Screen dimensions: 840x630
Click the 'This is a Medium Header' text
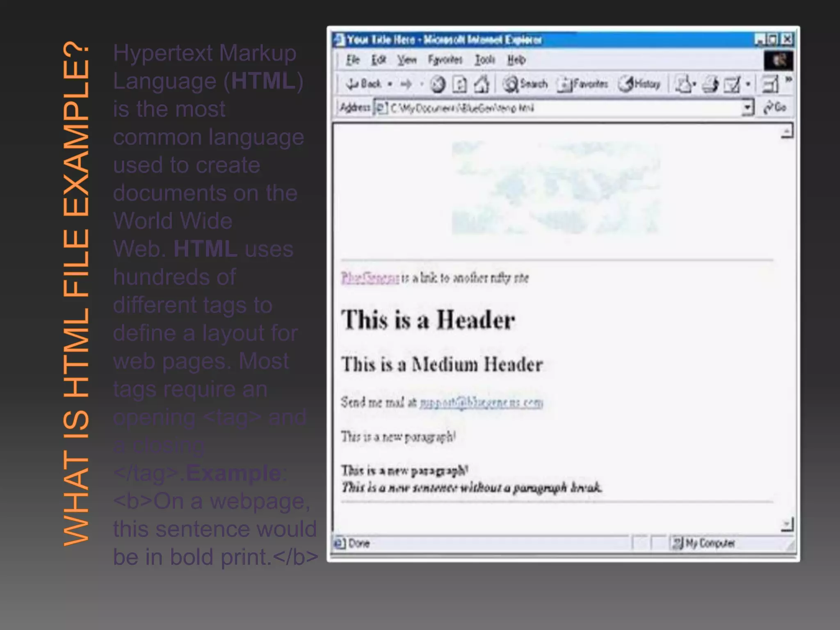point(442,364)
